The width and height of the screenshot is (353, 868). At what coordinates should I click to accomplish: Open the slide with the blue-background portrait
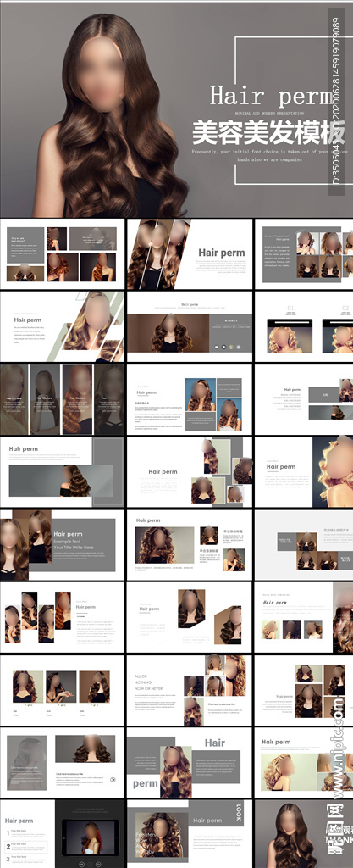pyautogui.click(x=190, y=399)
